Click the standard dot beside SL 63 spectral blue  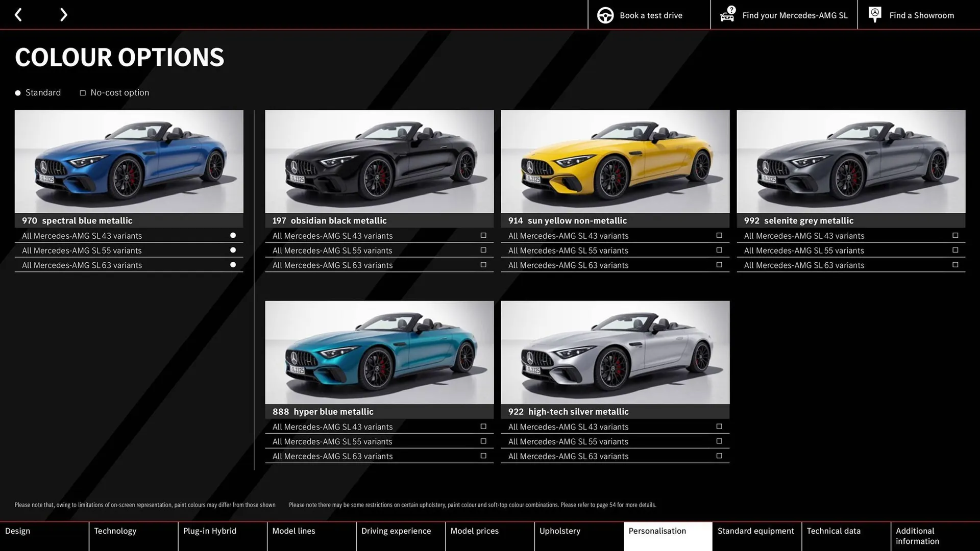point(233,264)
